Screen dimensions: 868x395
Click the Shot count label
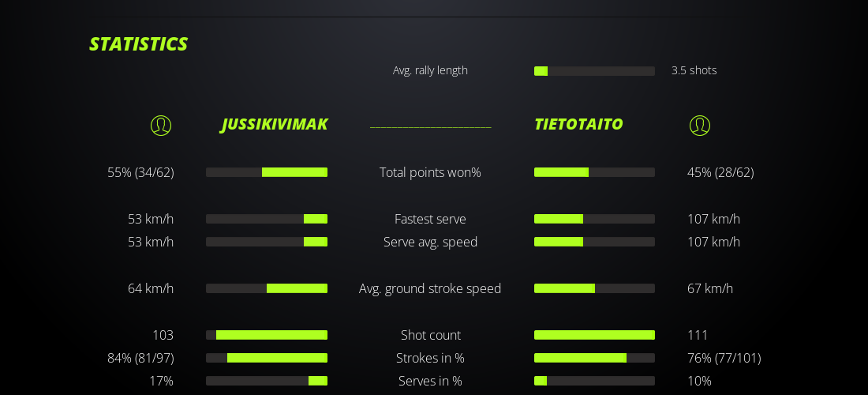click(x=430, y=335)
